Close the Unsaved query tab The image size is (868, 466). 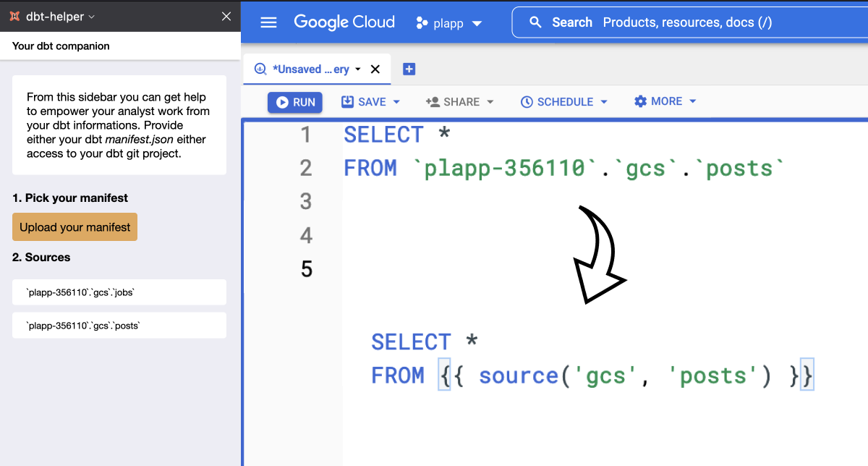375,69
